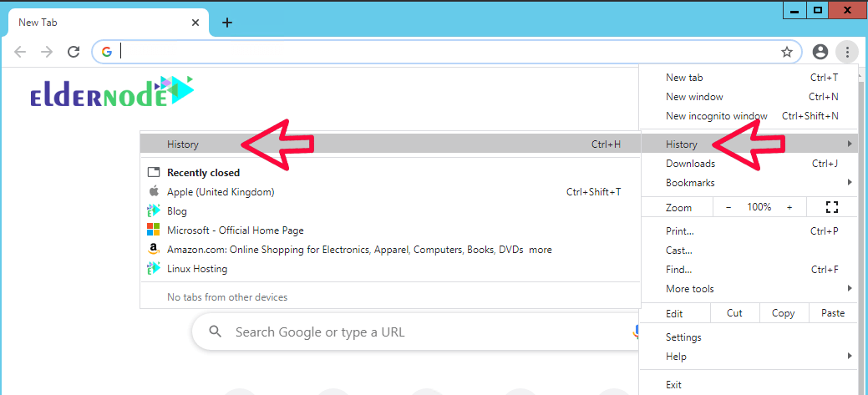868x395 pixels.
Task: Click the Blog entry Eldernode favicon
Action: click(x=154, y=211)
